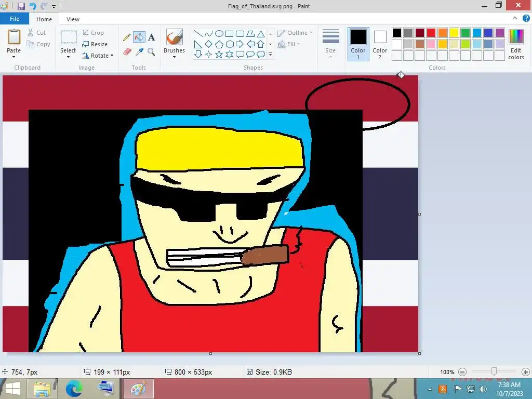The height and width of the screenshot is (399, 532).
Task: Select the Eraser tool
Action: coord(127,52)
